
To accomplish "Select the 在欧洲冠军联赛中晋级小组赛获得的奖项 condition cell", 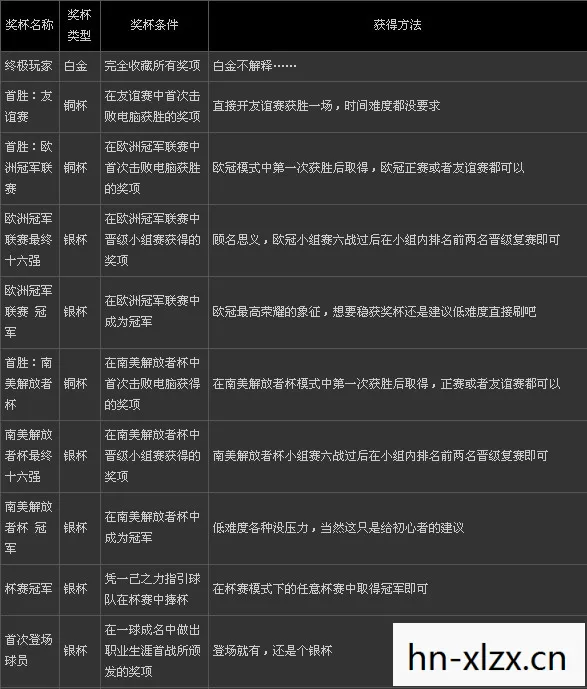I will 154,240.
